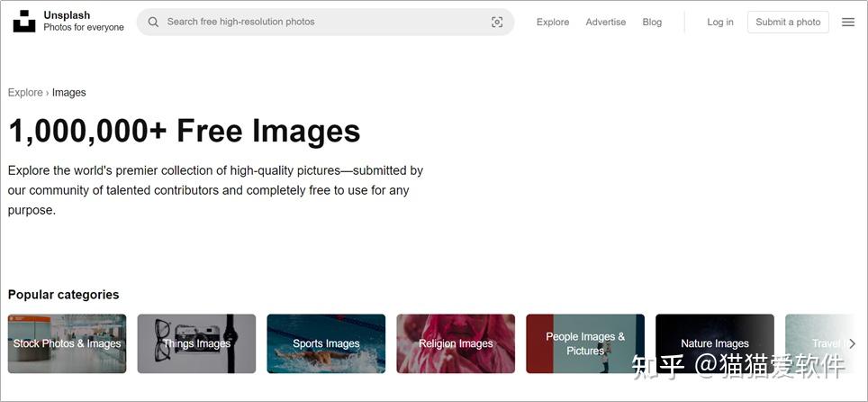The image size is (868, 402).
Task: Click the Log in link
Action: point(720,23)
